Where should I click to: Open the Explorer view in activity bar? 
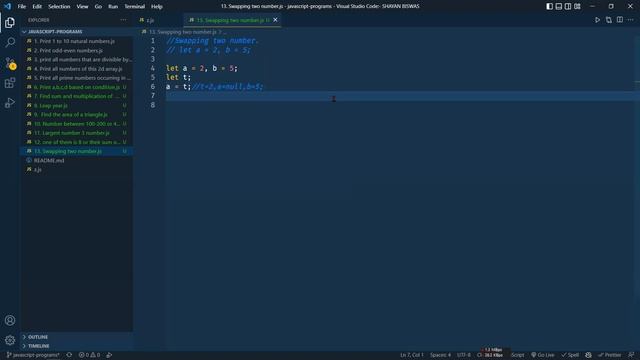(x=10, y=22)
